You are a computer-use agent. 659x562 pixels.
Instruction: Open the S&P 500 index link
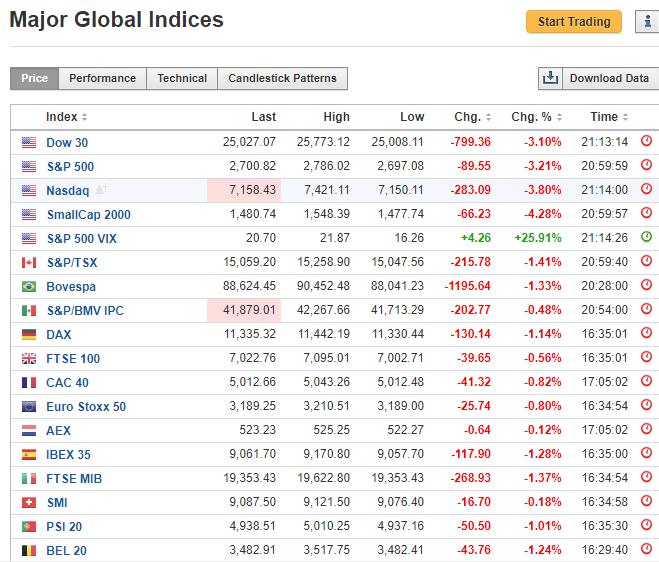70,166
